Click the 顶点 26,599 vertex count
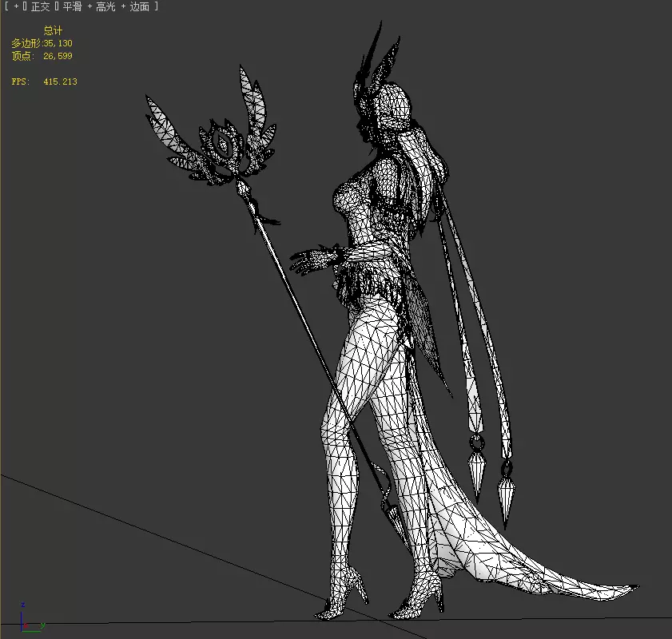672x639 pixels. pos(42,56)
